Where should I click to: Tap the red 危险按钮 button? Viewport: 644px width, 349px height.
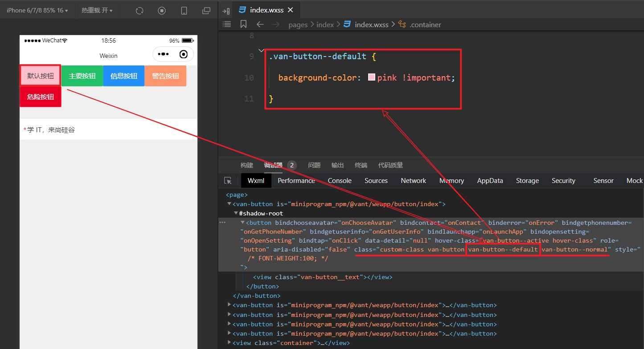(x=40, y=97)
